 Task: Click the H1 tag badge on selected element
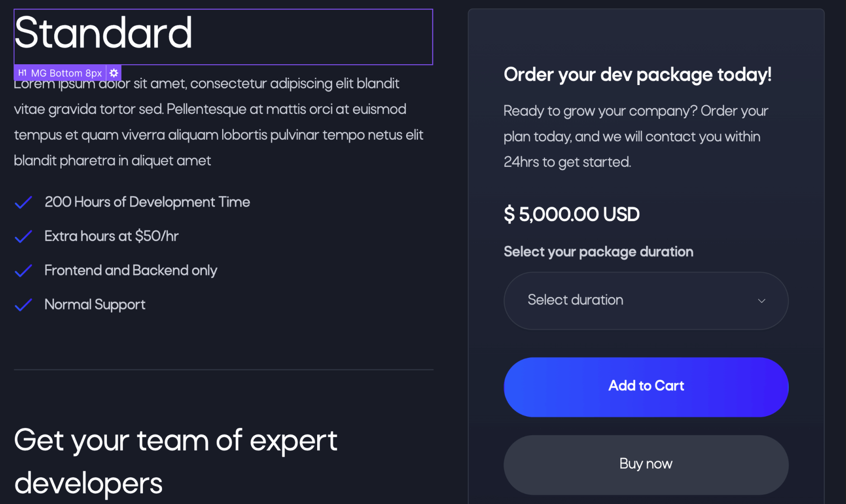[x=23, y=72]
